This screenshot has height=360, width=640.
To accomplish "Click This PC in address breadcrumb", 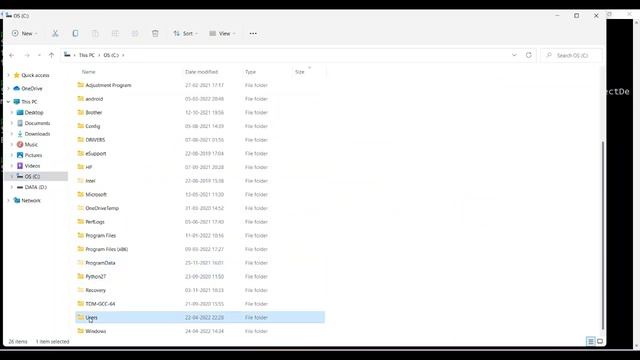I will coord(87,55).
